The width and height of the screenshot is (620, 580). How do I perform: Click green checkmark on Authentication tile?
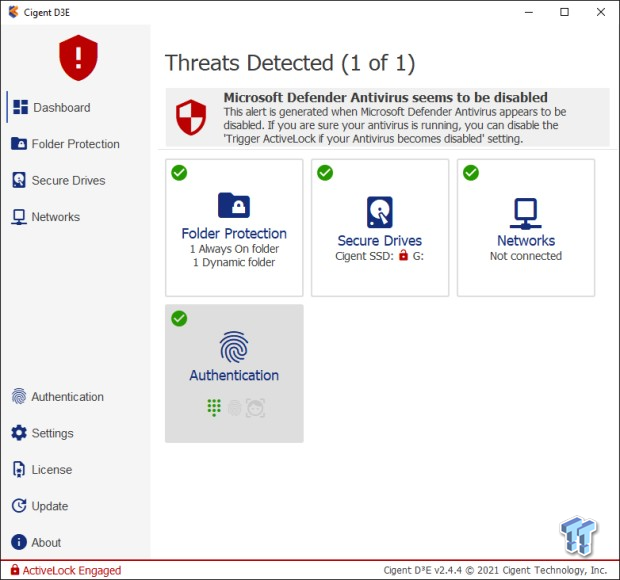point(179,319)
